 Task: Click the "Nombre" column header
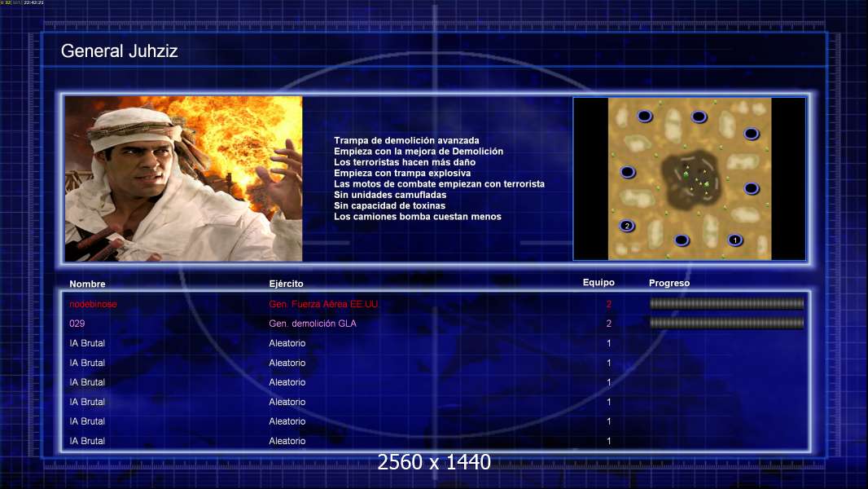click(87, 284)
